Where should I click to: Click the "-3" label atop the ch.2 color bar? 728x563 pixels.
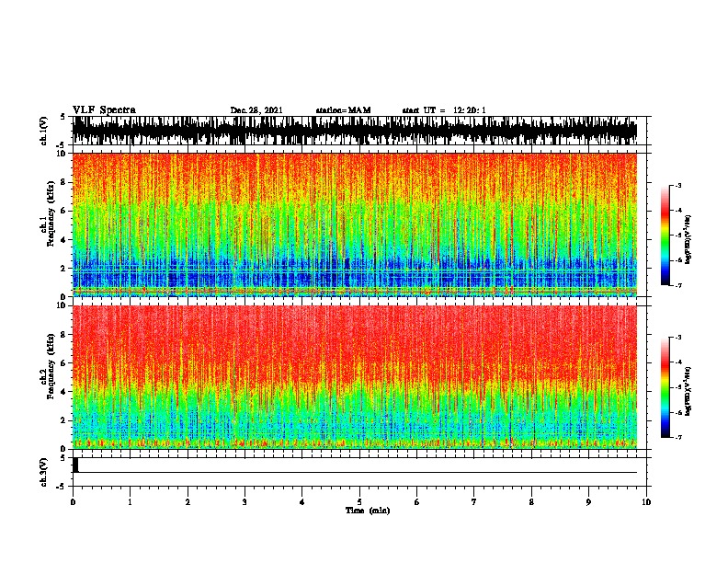pyautogui.click(x=678, y=338)
